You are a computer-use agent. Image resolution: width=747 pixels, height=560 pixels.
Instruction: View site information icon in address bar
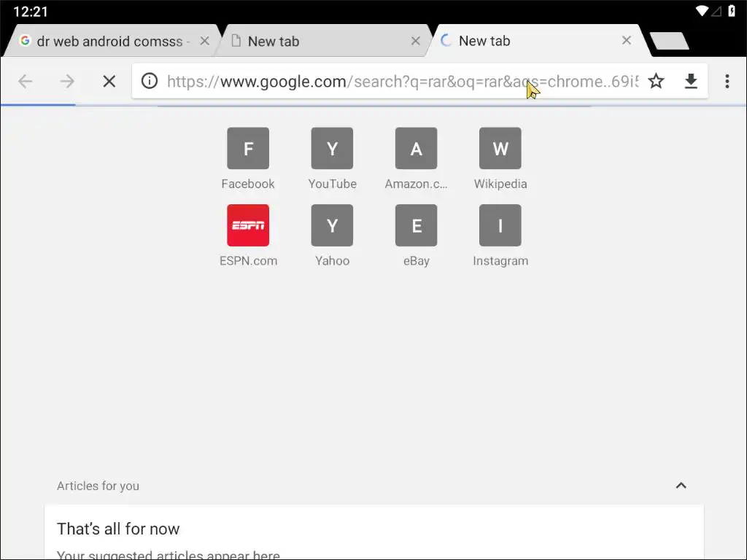(150, 81)
